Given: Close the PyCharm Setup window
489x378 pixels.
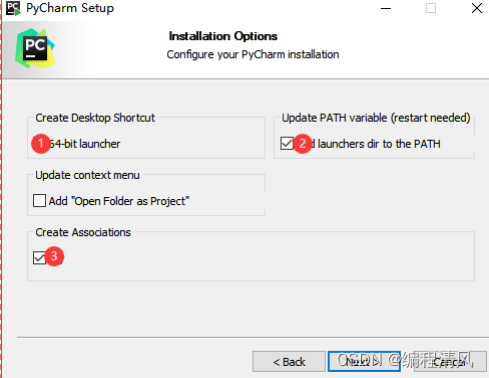Looking at the screenshot, I should click(477, 8).
